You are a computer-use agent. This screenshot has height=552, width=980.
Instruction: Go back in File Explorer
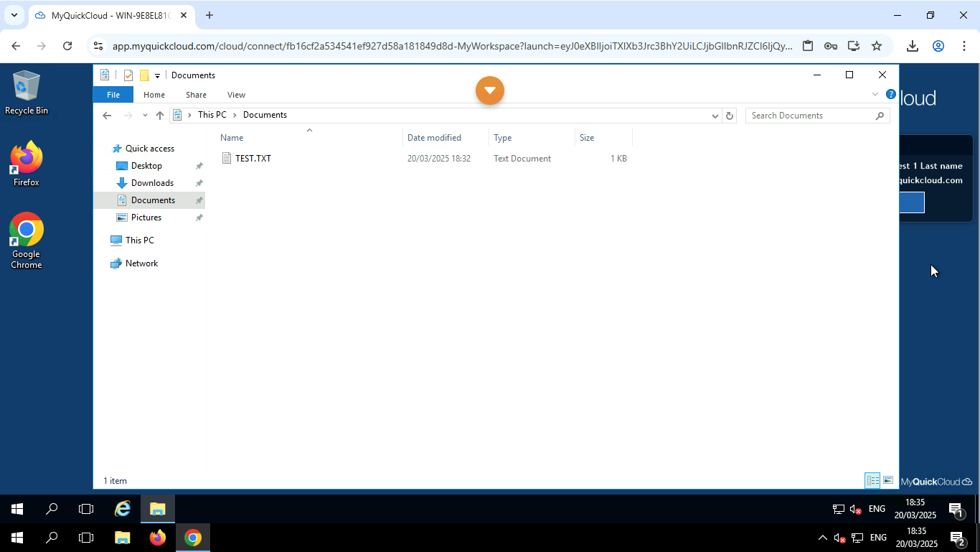107,116
